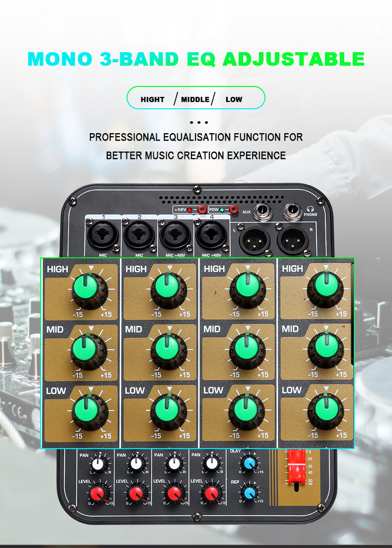Click the L XLR output connector
This screenshot has height=548, width=392.
point(255,241)
